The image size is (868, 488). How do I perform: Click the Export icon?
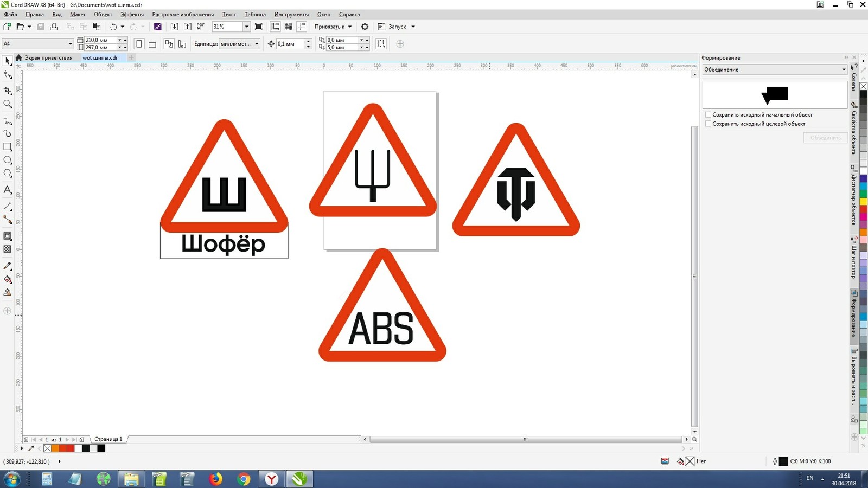(187, 27)
